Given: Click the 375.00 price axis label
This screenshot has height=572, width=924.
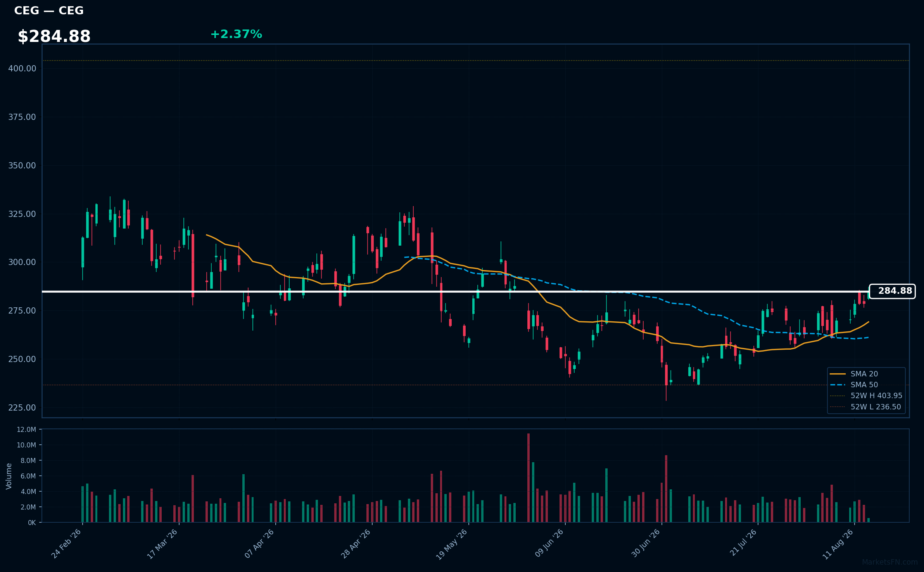Looking at the screenshot, I should point(22,117).
